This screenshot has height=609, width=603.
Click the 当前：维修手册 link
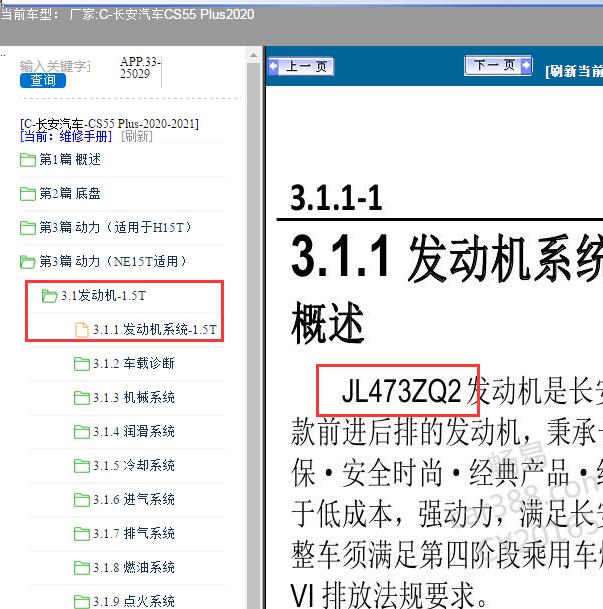tap(66, 136)
